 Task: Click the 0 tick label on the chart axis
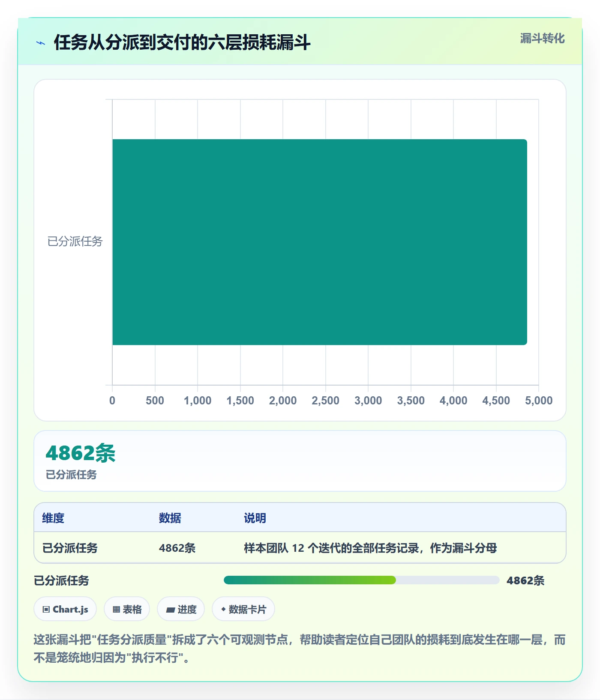[x=112, y=401]
